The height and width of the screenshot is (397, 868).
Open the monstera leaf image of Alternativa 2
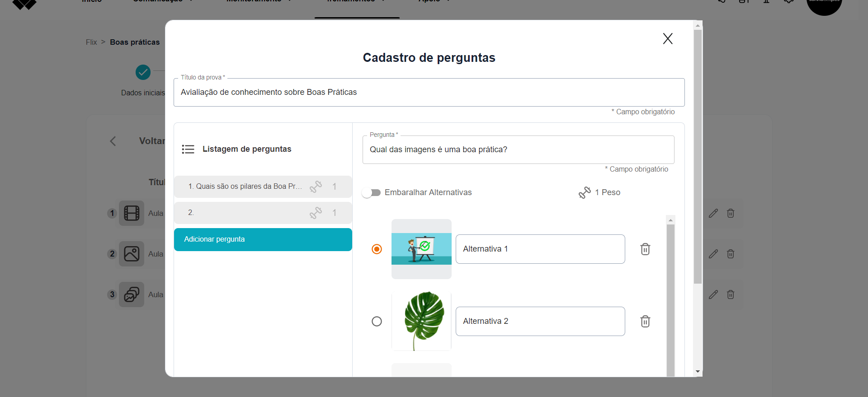[x=421, y=321]
